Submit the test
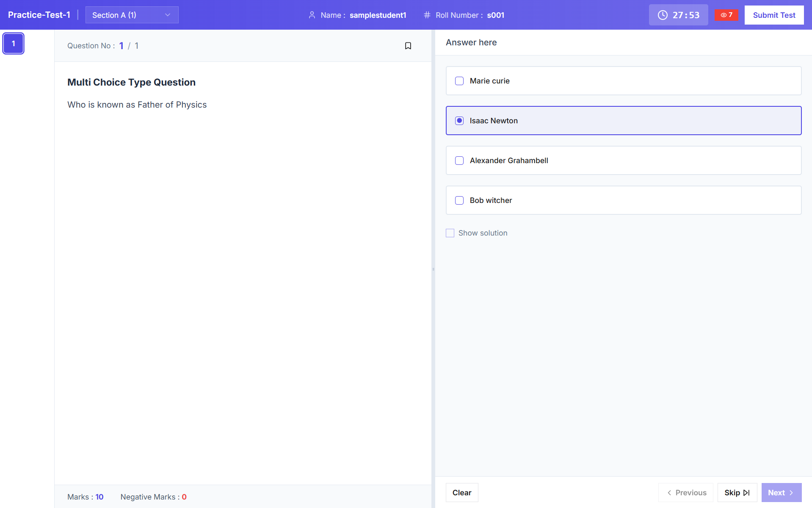Image resolution: width=812 pixels, height=508 pixels. pyautogui.click(x=773, y=15)
